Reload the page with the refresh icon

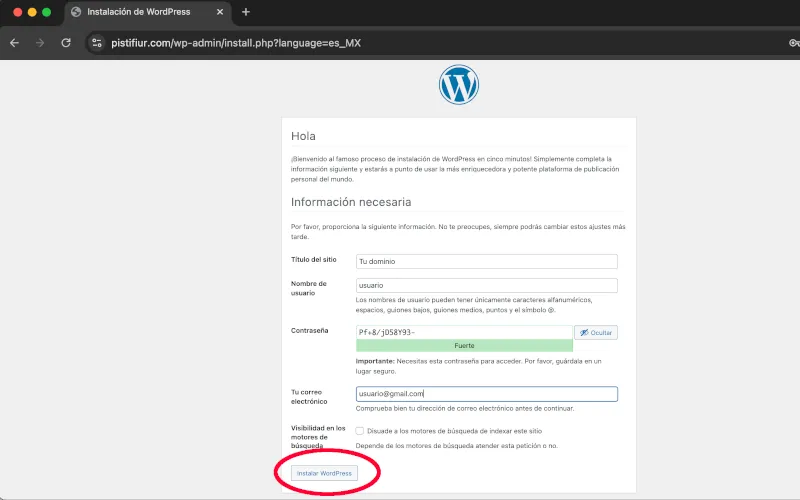pyautogui.click(x=66, y=43)
